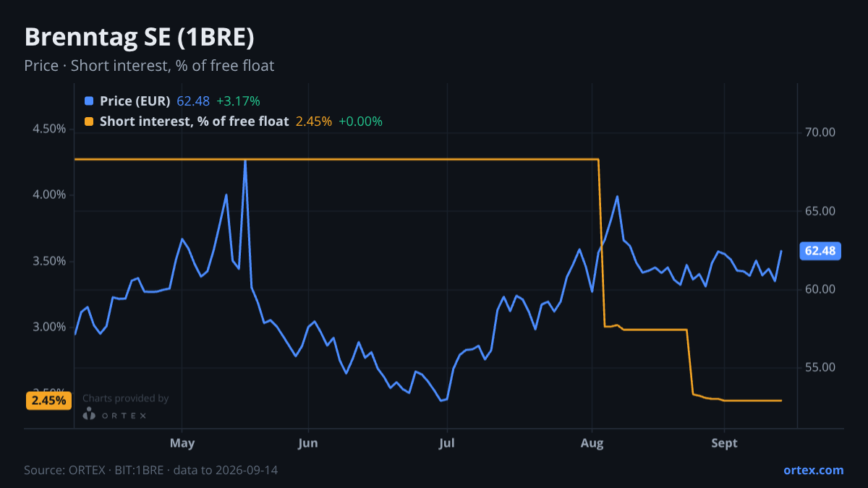This screenshot has width=868, height=488.
Task: Click the blue Price legend color square
Action: 89,101
